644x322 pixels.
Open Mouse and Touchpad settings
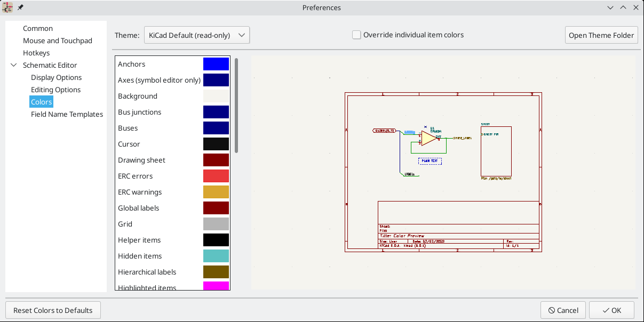[57, 41]
